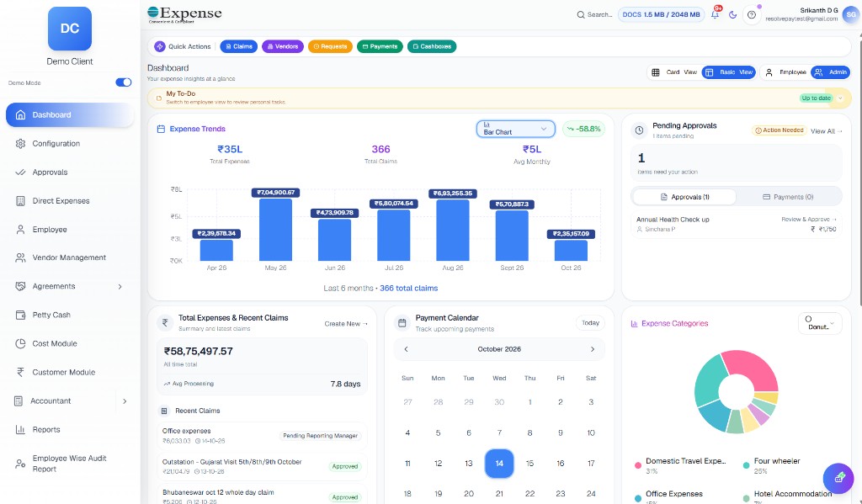Click the floating rocket action button
This screenshot has height=504, width=862.
838,477
